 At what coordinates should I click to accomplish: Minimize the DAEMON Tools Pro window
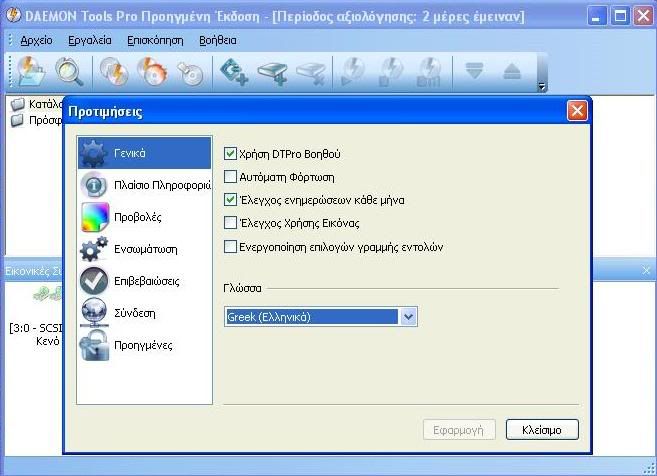[x=596, y=17]
